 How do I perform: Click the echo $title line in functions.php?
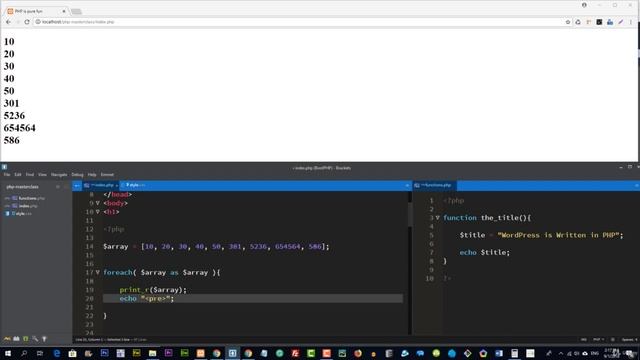(484, 253)
